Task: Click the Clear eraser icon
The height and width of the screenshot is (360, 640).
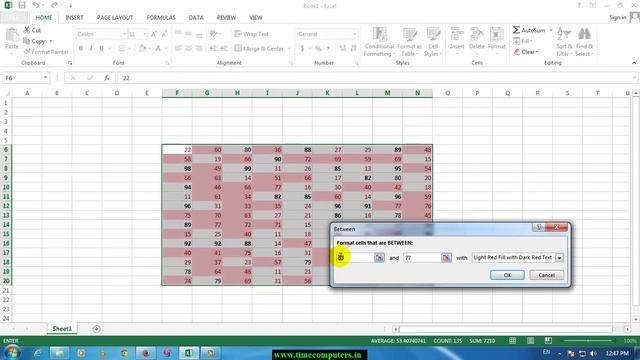Action: pyautogui.click(x=517, y=52)
